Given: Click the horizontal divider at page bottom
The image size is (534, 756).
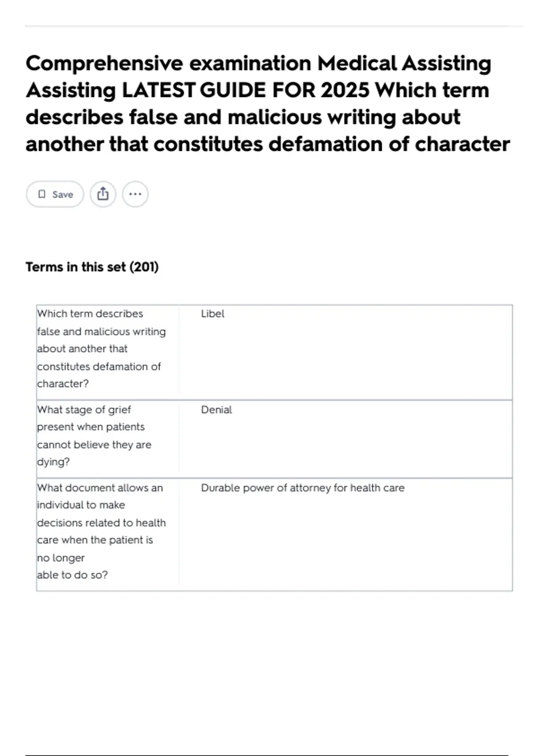Looking at the screenshot, I should (267, 755).
